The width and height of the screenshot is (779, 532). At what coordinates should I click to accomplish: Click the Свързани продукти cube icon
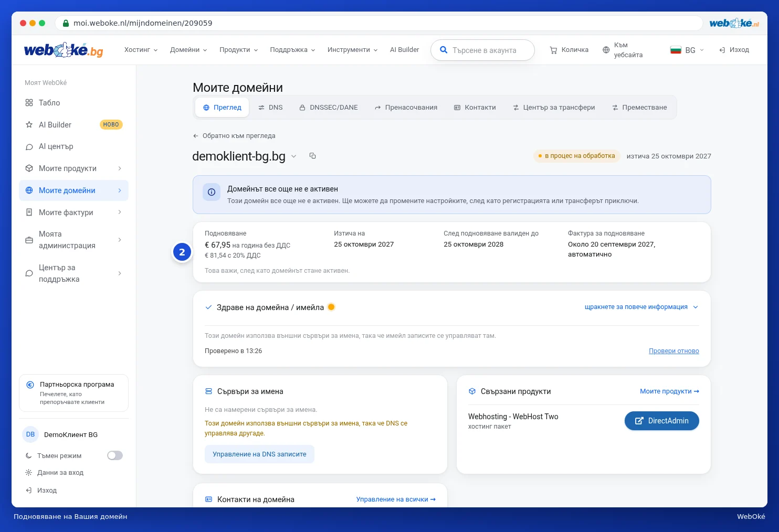tap(472, 391)
